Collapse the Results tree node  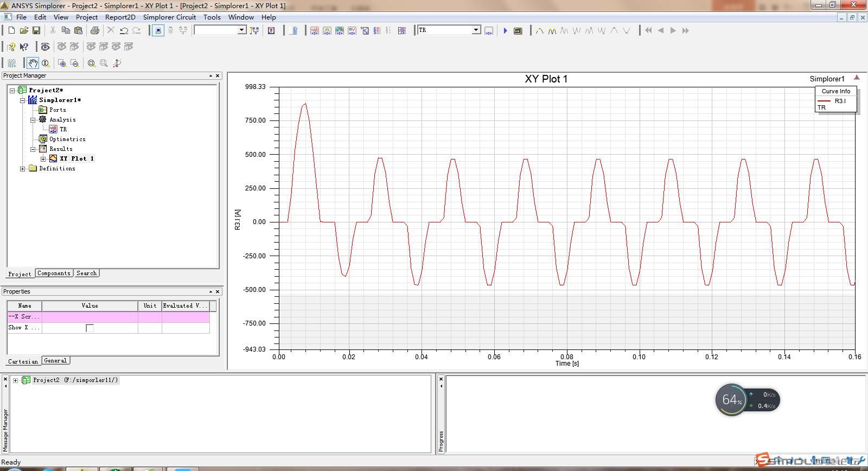coord(33,149)
